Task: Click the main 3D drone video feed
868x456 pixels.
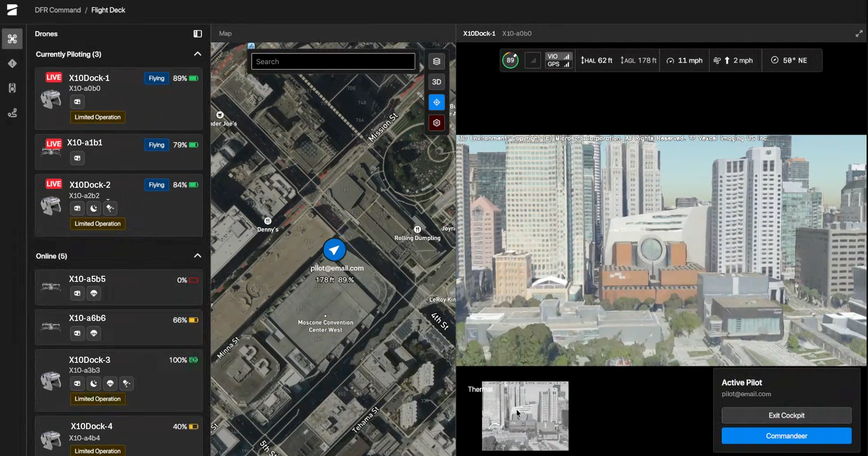Action: click(661, 250)
